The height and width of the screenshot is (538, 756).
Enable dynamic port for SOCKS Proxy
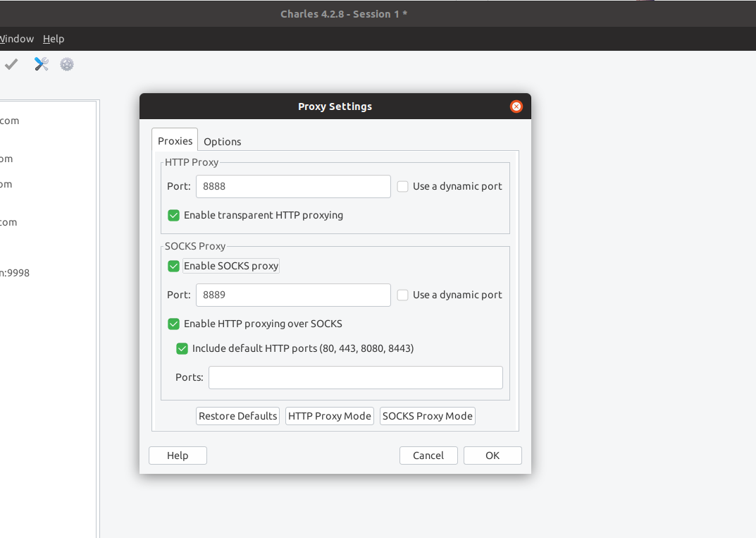coord(402,295)
